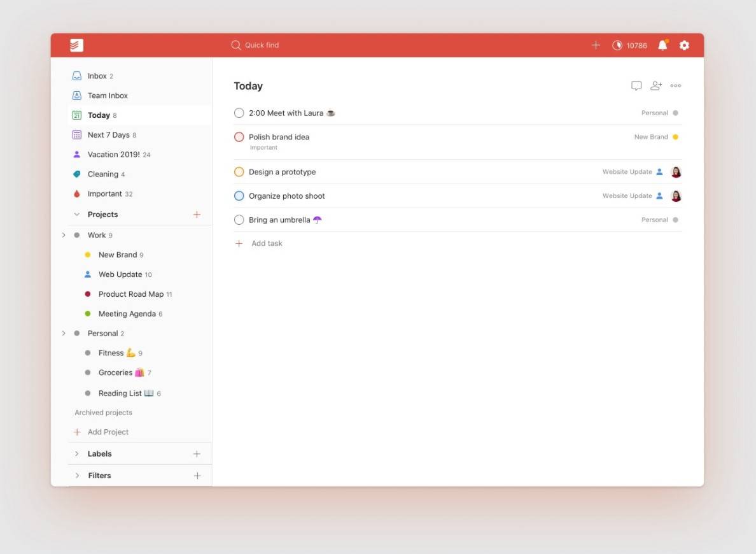This screenshot has width=756, height=554.
Task: Open notifications via the bell icon
Action: (662, 45)
